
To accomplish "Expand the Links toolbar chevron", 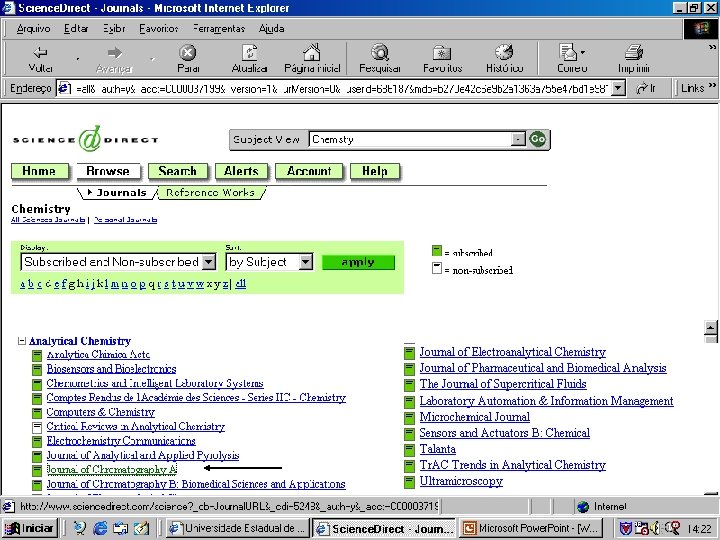I will pos(712,85).
